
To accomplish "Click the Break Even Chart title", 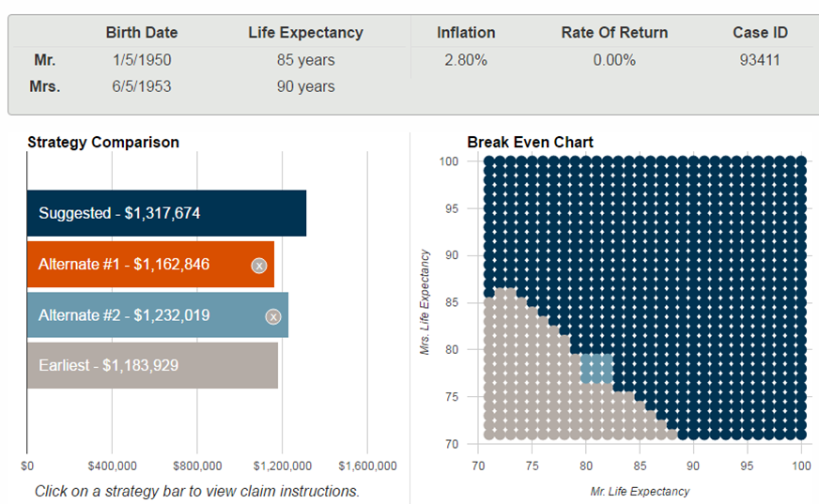I will [530, 143].
